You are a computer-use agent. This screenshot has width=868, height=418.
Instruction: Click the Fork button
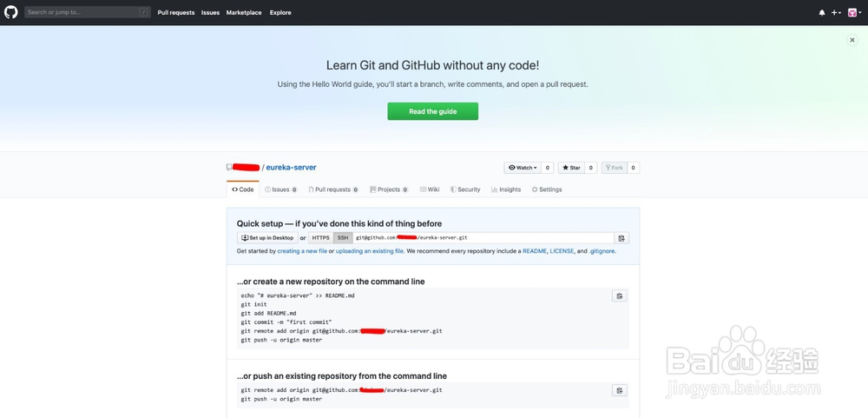point(614,168)
